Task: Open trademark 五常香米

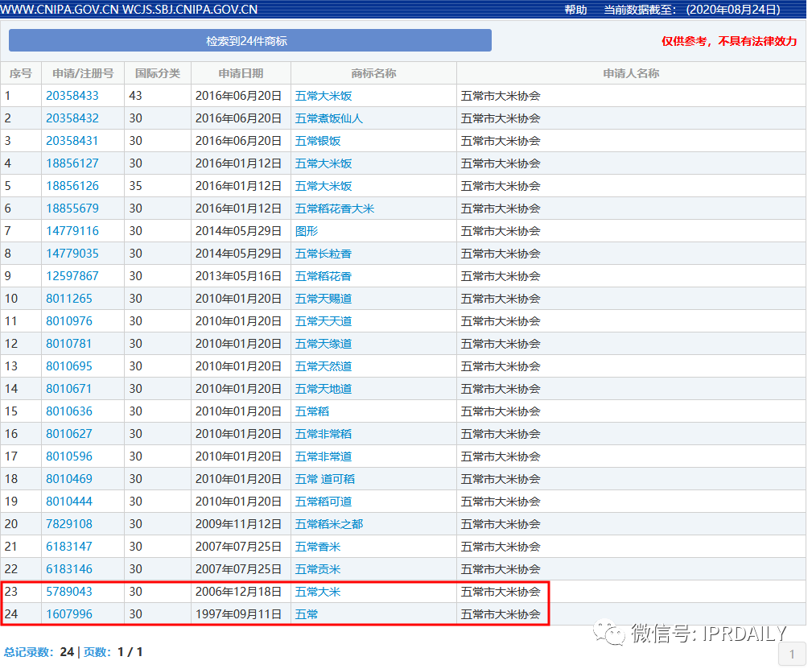Action: coord(317,547)
